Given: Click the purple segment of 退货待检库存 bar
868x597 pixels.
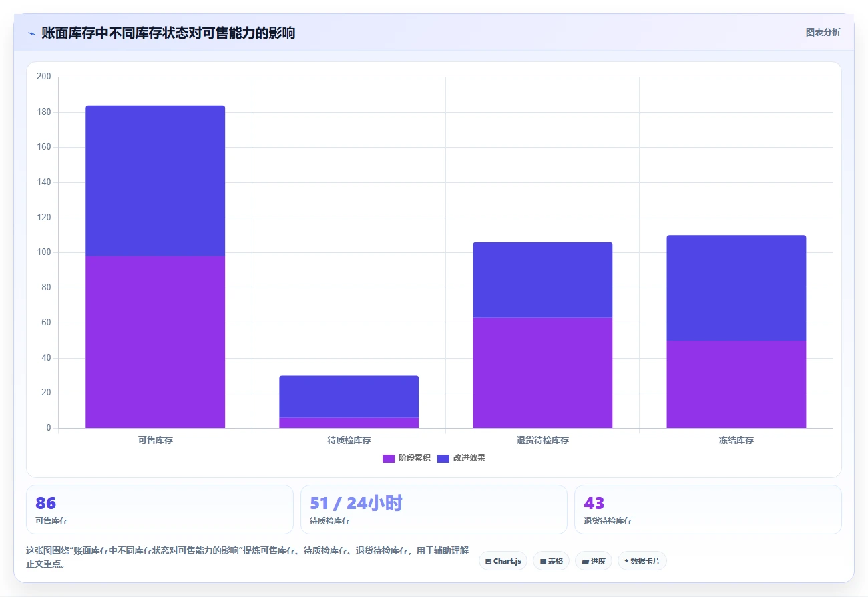Looking at the screenshot, I should click(x=543, y=373).
